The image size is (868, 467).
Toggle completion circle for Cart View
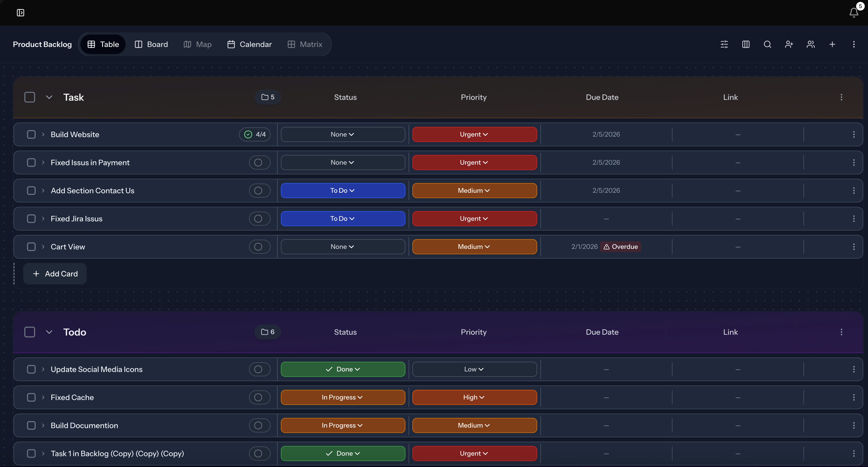(258, 247)
